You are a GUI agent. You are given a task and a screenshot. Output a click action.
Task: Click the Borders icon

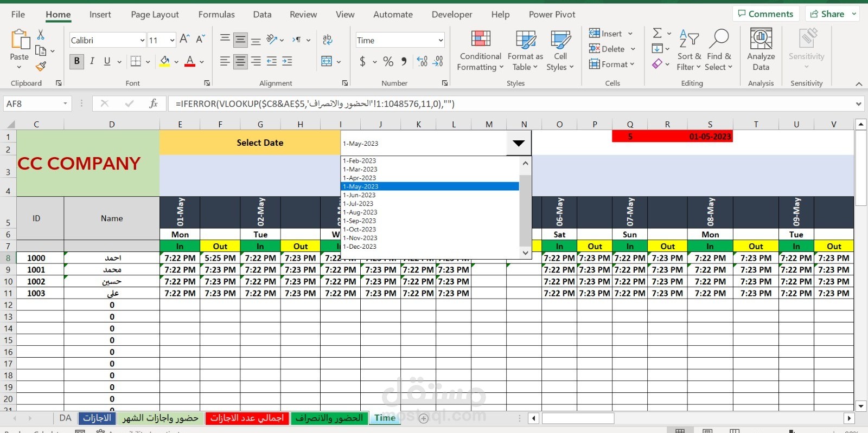click(x=136, y=61)
